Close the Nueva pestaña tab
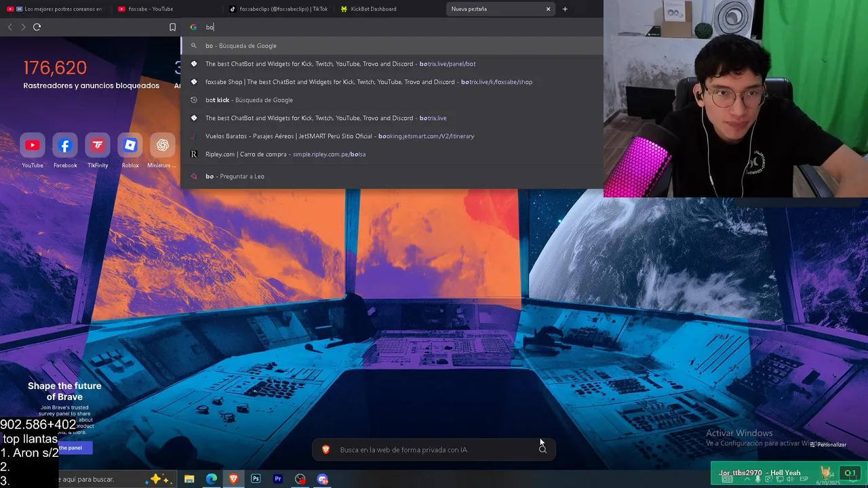 tap(548, 9)
